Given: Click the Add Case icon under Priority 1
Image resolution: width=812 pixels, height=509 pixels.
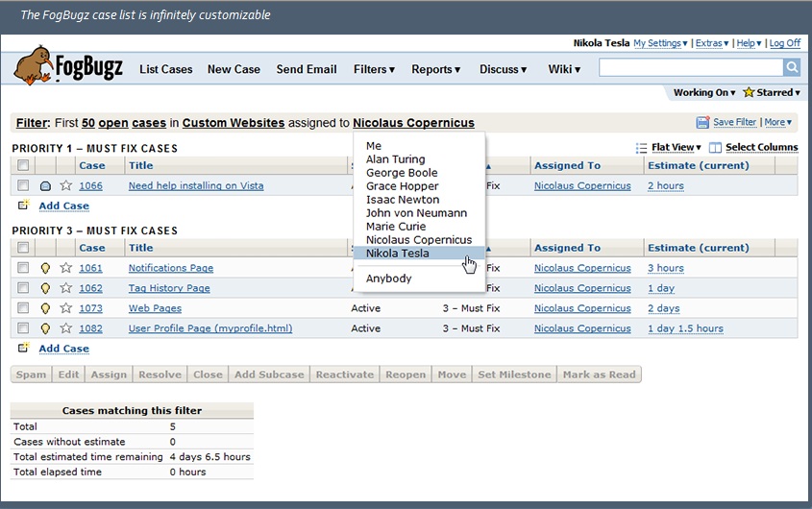Looking at the screenshot, I should [x=24, y=206].
